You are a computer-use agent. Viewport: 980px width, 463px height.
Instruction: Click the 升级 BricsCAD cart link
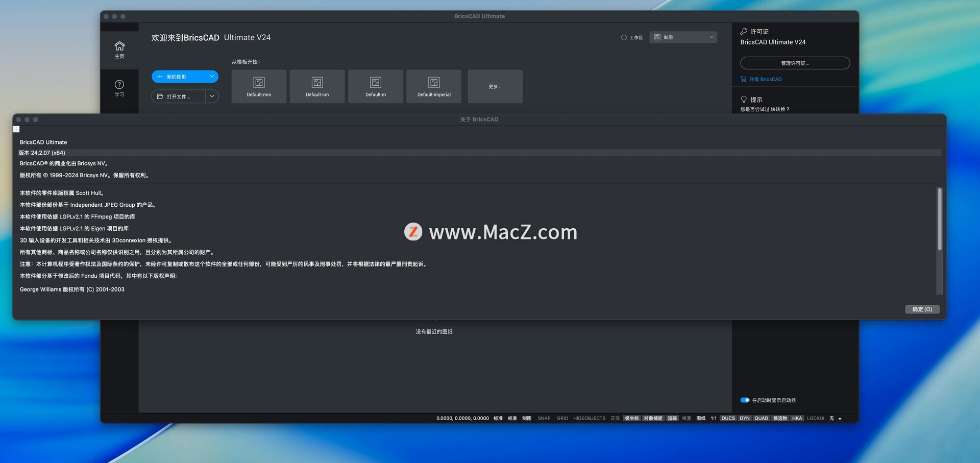pos(761,79)
